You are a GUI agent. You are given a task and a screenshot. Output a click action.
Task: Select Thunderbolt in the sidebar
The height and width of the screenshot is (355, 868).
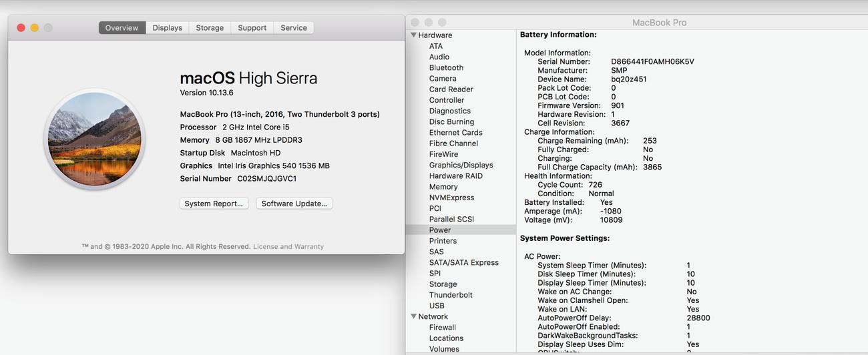click(x=451, y=295)
